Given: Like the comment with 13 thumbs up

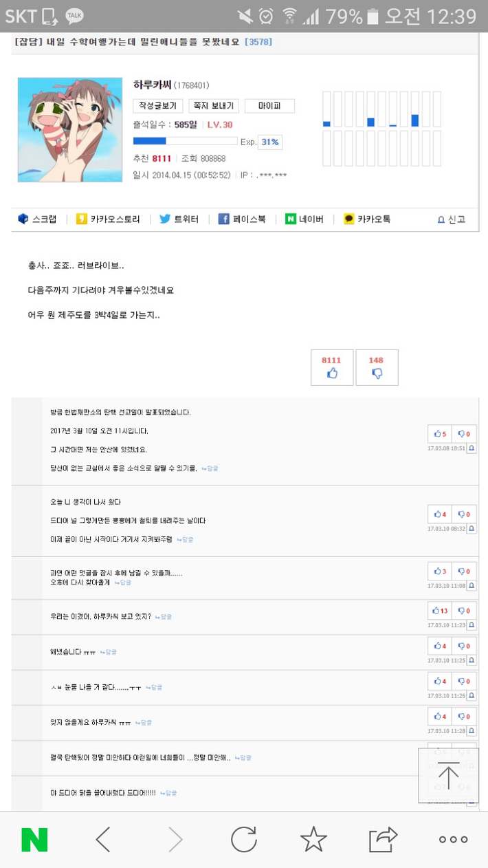Looking at the screenshot, I should (x=439, y=611).
